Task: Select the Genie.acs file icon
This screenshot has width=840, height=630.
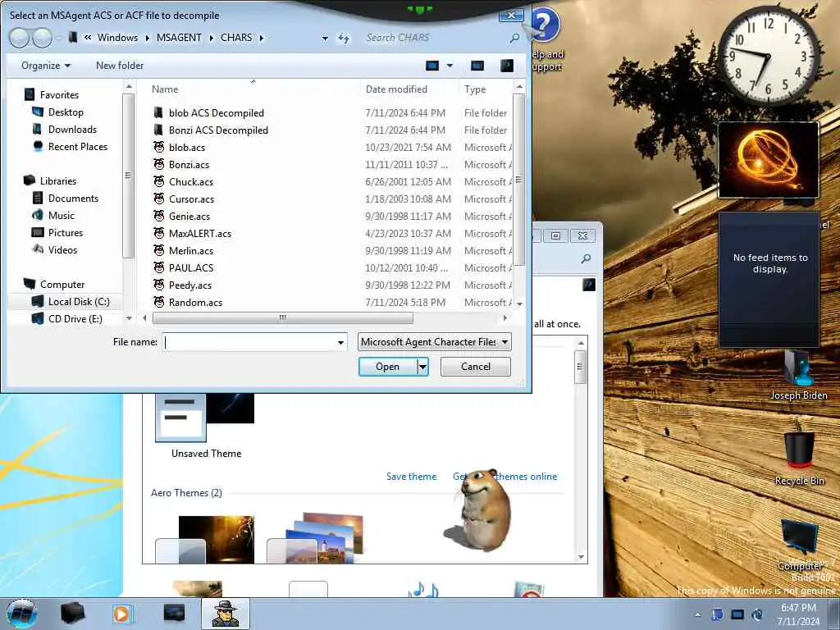Action: [159, 216]
